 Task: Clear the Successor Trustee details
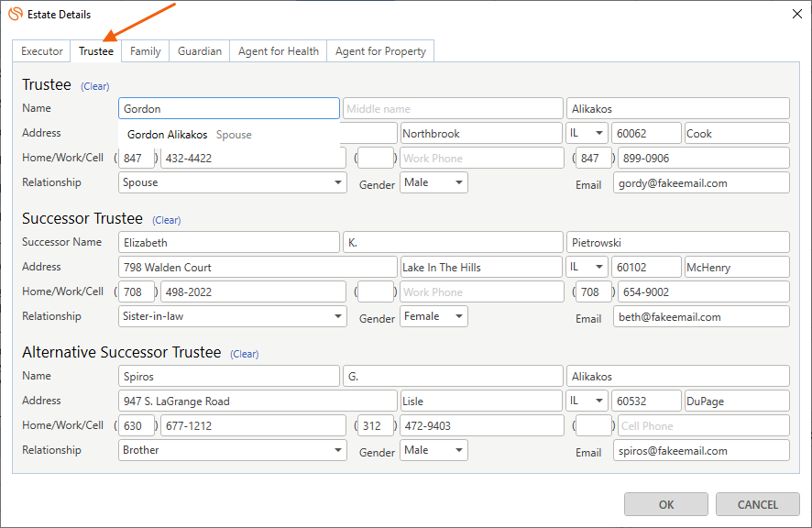(x=167, y=220)
